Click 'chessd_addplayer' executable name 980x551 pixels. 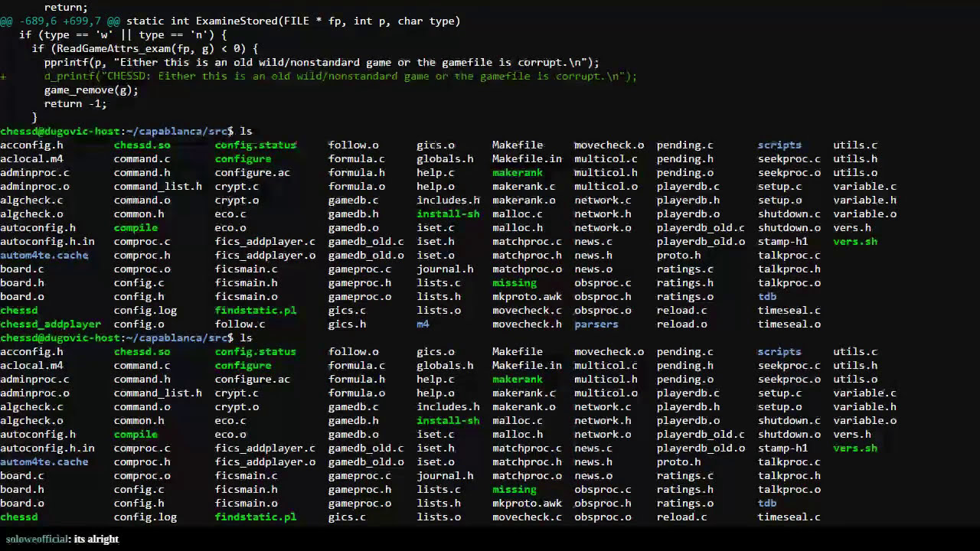[x=51, y=324]
